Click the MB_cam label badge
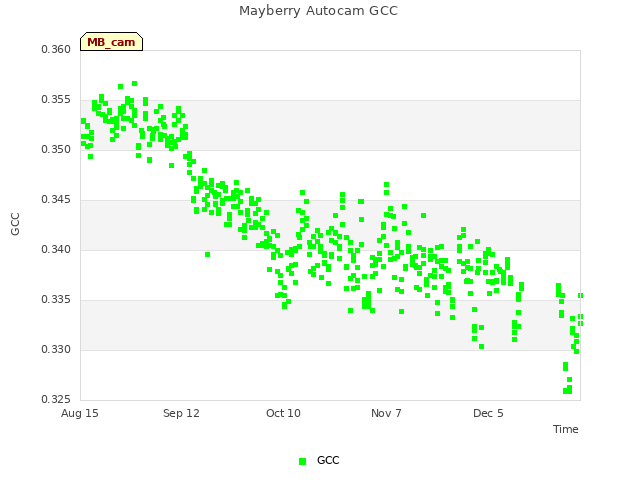This screenshot has height=480, width=640. [111, 42]
